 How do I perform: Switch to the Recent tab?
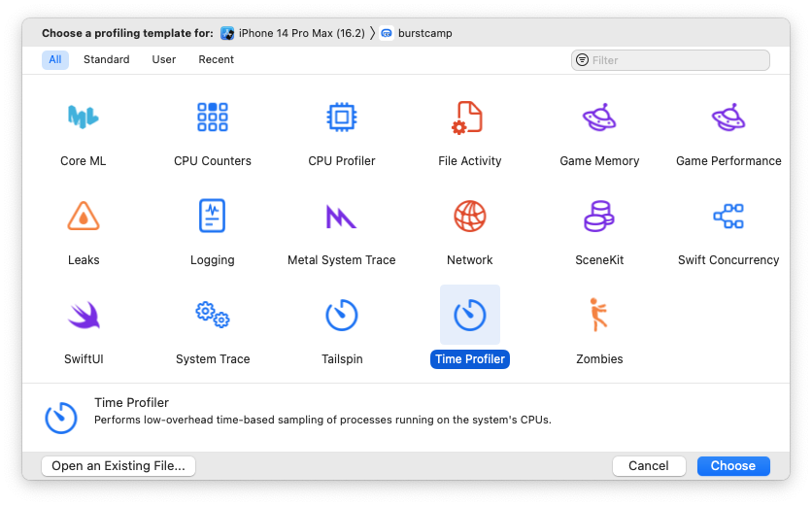[216, 59]
